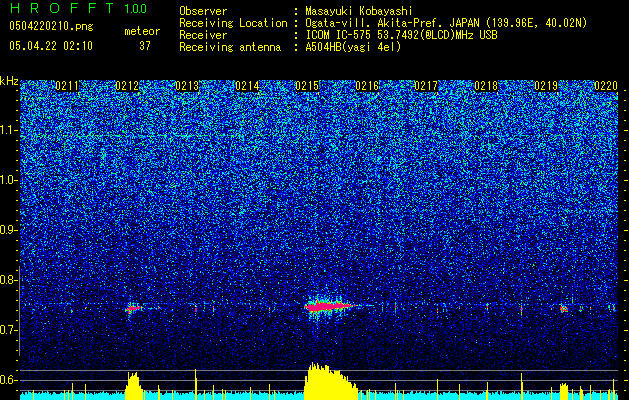Viewport: 629px width, 400px height.
Task: Click the 0217 time marker
Action: 426,86
